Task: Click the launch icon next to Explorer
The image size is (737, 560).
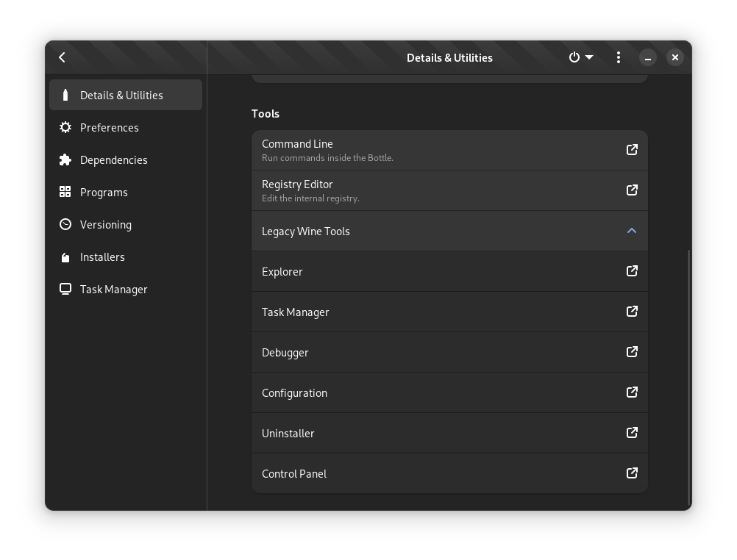Action: (631, 271)
